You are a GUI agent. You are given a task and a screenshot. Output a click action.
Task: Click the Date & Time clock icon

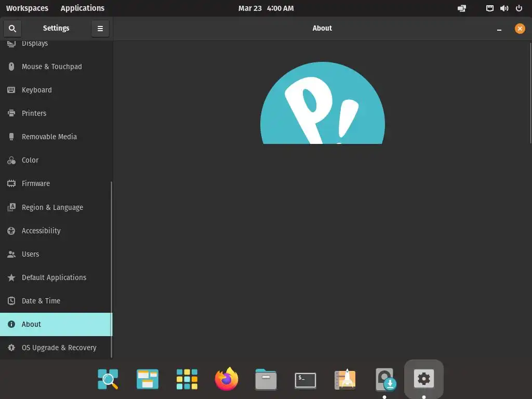click(11, 301)
